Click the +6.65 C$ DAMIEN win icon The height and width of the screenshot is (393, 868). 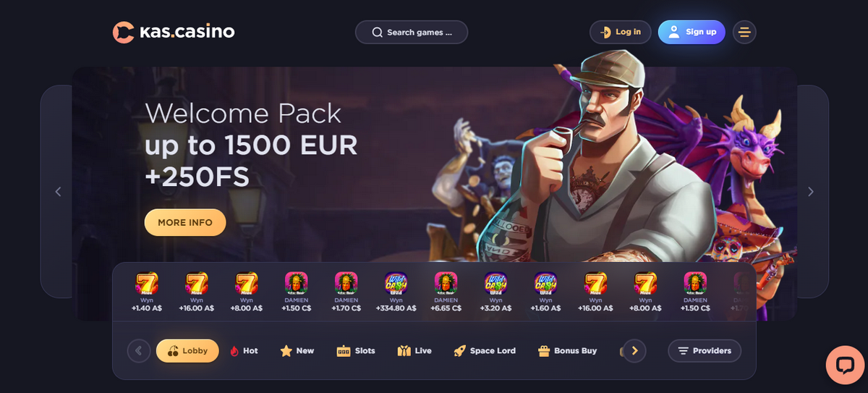coord(446,283)
